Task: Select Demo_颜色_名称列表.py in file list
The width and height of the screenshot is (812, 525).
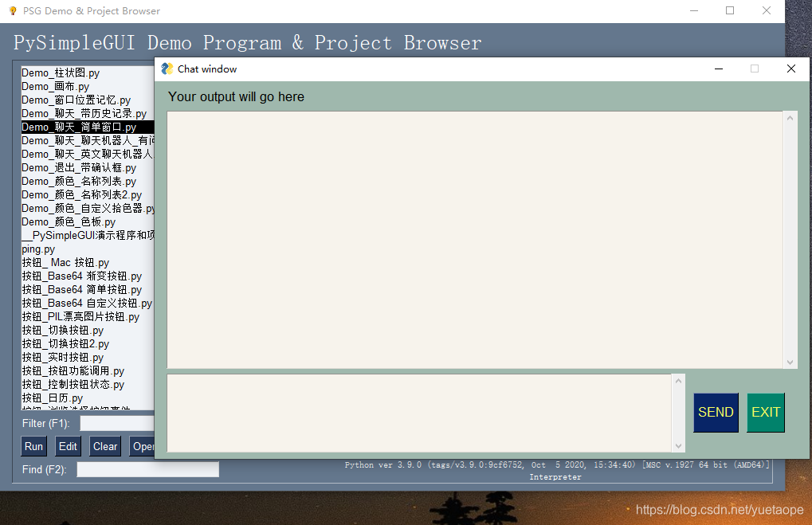Action: [x=87, y=181]
